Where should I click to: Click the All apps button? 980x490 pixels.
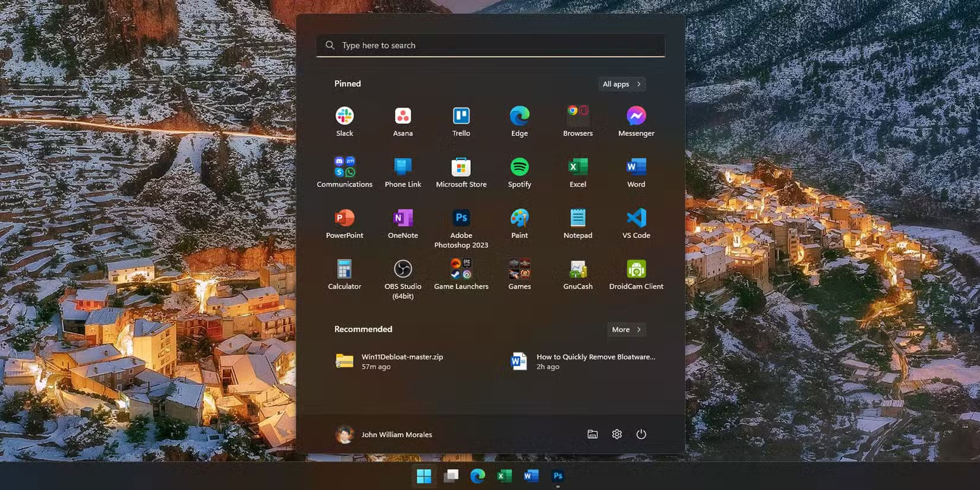pyautogui.click(x=621, y=84)
